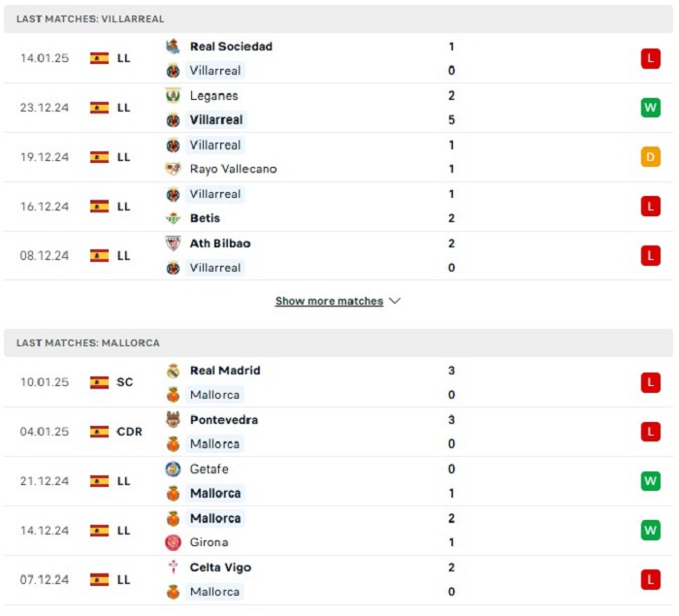Screen dimensions: 679x616
Task: Click the Celta Vigo crest icon
Action: pyautogui.click(x=173, y=567)
